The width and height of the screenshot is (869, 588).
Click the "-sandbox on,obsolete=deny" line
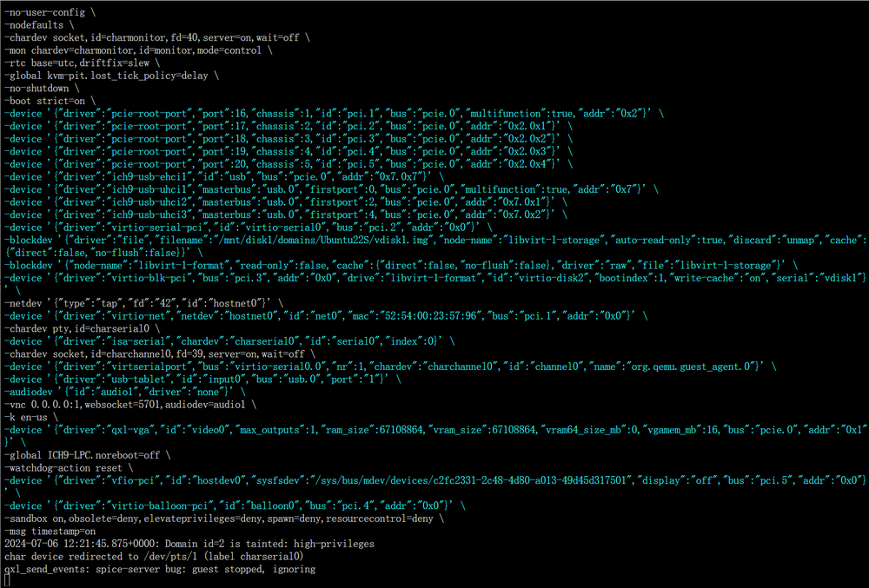(x=224, y=519)
